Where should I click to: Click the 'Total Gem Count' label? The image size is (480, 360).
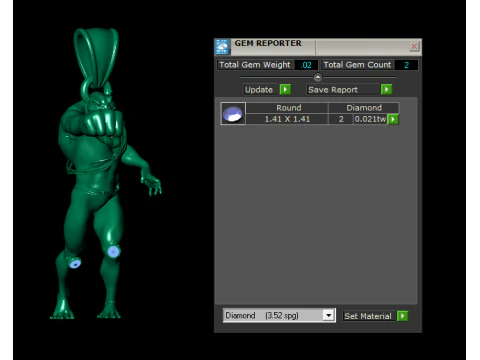(x=357, y=65)
